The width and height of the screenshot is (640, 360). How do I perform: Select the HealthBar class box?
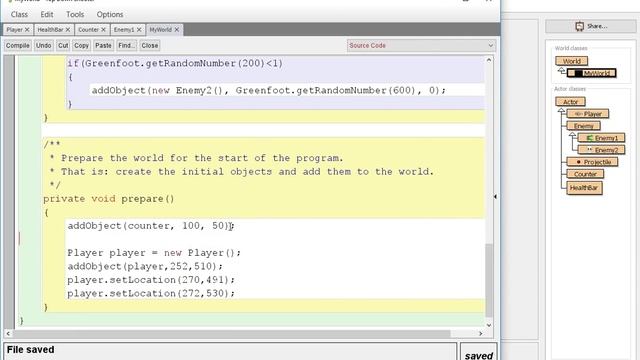pyautogui.click(x=584, y=188)
